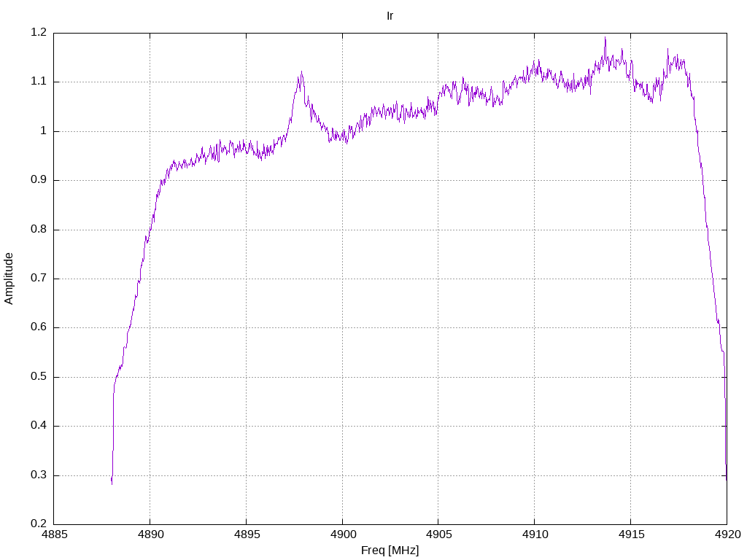Click the plot title 'lr'
The height and width of the screenshot is (560, 747).
(x=390, y=16)
